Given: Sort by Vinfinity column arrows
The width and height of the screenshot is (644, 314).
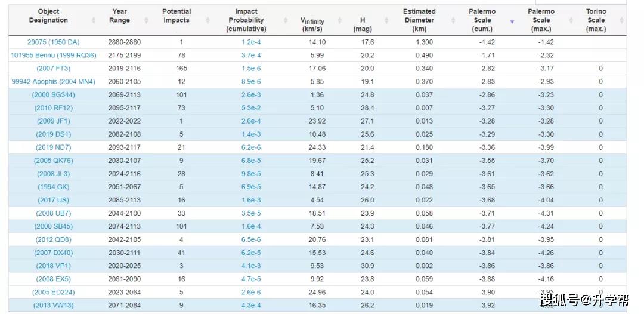Looking at the screenshot, I should [x=340, y=20].
